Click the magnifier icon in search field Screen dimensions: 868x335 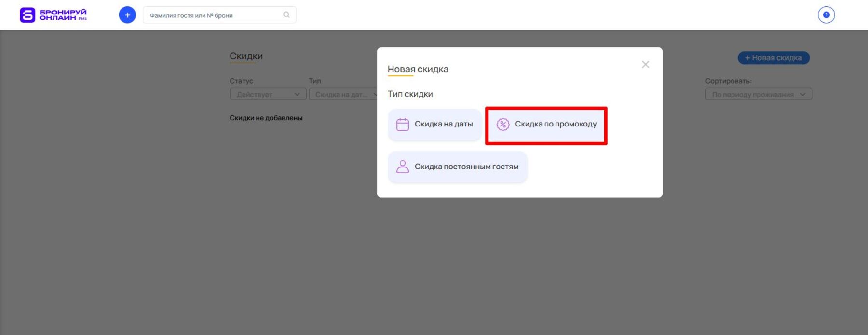286,15
